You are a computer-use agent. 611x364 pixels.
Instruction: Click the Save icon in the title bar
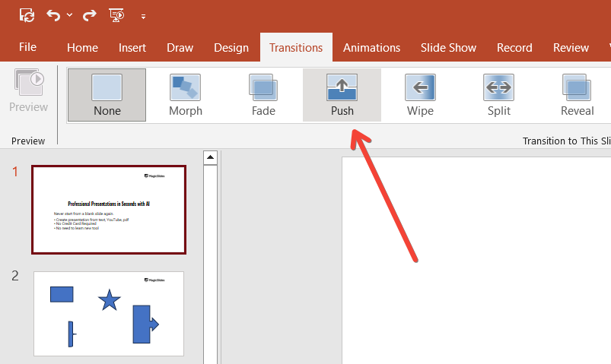point(27,14)
